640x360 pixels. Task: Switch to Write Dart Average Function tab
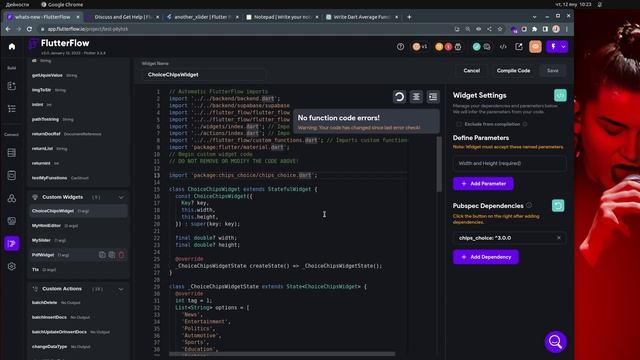pyautogui.click(x=362, y=17)
